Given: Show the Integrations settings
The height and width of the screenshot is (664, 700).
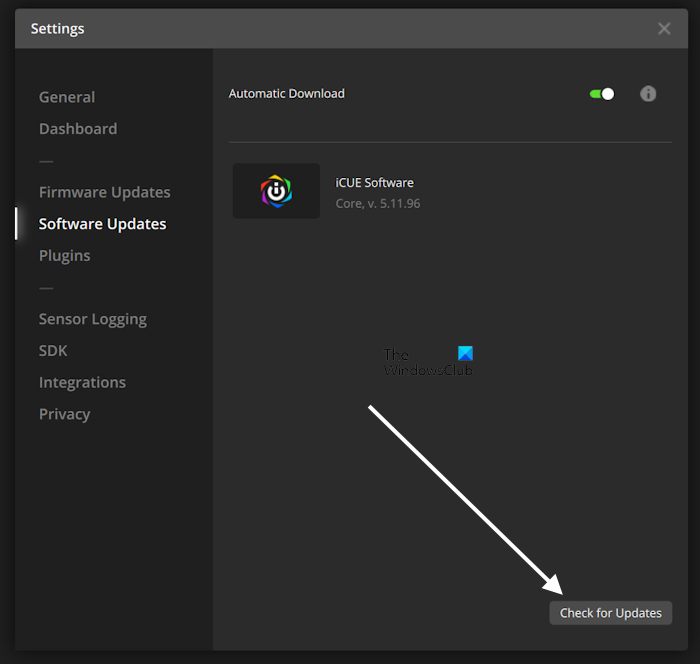Looking at the screenshot, I should click(82, 383).
